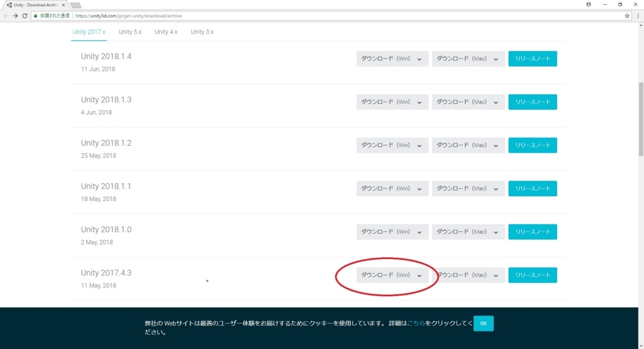Click the Unity 2018.1.1 version title
Screen dimensions: 644x349
pos(106,186)
